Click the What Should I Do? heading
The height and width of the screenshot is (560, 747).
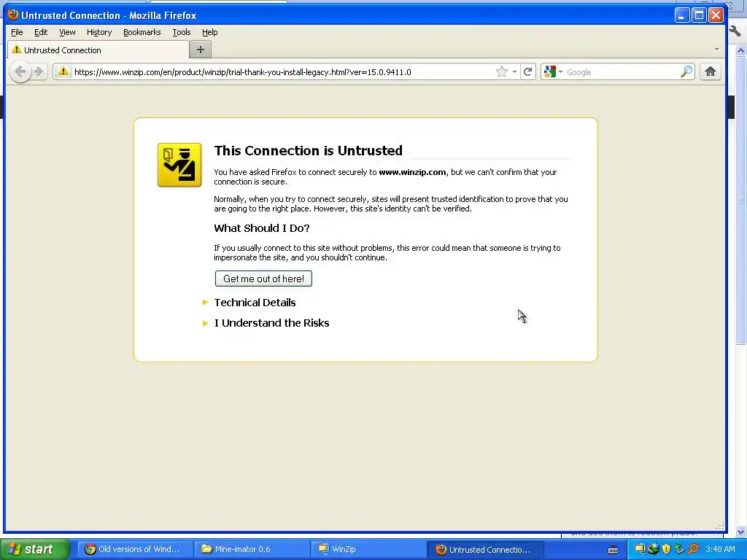click(x=262, y=228)
